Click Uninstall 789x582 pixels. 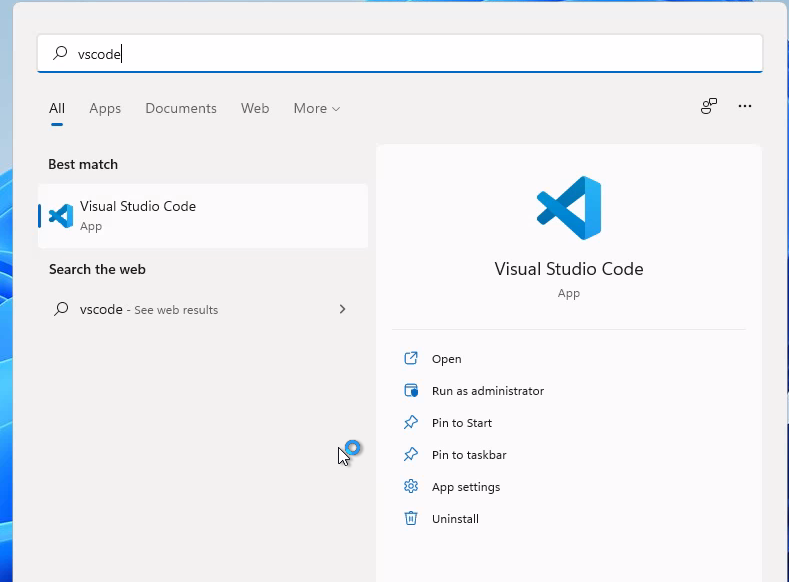pyautogui.click(x=455, y=519)
